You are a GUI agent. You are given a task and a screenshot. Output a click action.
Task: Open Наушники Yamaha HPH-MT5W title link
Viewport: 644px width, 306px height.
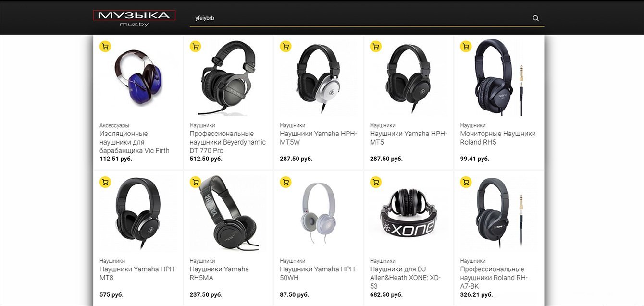tap(318, 138)
